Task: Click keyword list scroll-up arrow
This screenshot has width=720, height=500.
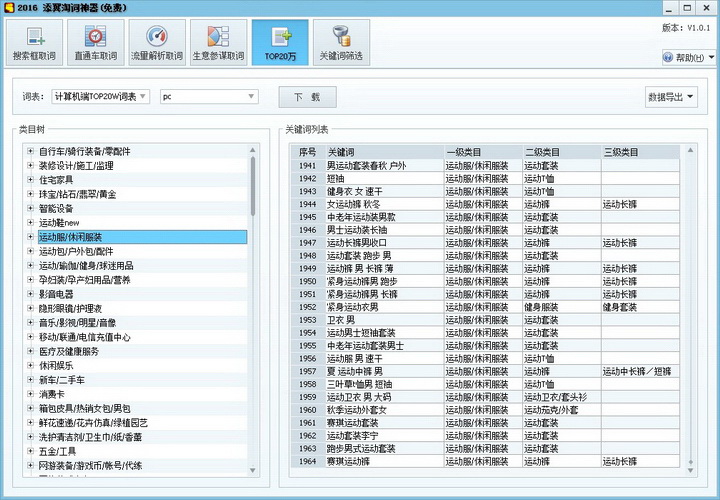Action: (690, 150)
